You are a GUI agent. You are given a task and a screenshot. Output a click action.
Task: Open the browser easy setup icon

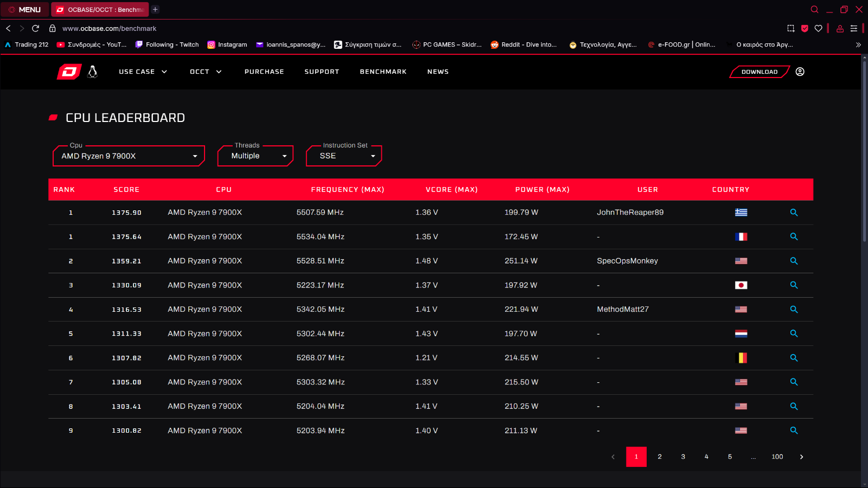[x=854, y=28]
